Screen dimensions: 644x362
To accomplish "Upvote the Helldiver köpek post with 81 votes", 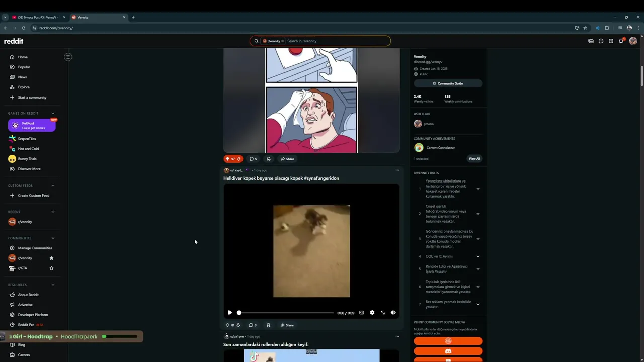I will point(227,325).
